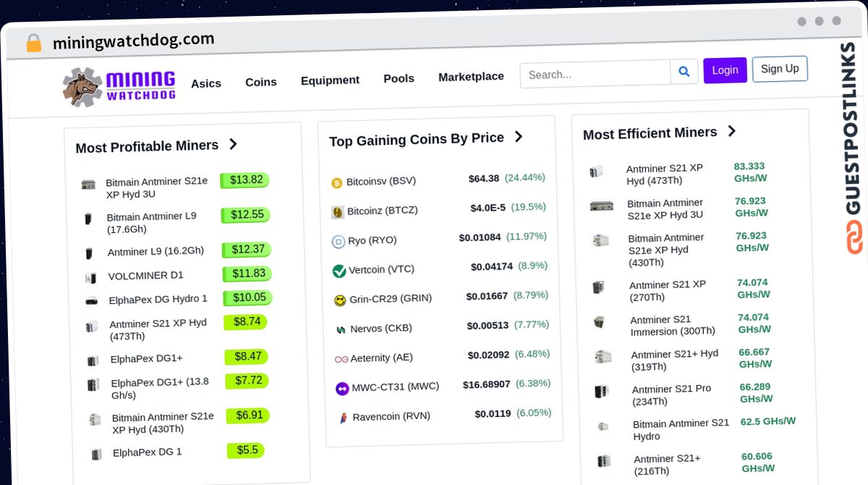Click the (6.48%) Aeternity gain
Image resolution: width=868 pixels, height=485 pixels.
(532, 354)
